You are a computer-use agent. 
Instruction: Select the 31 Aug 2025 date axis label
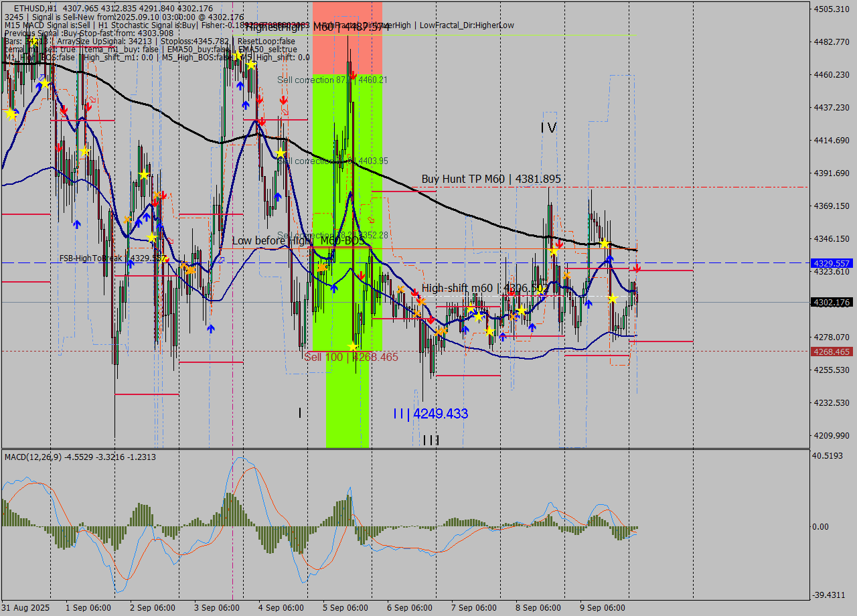[x=25, y=607]
